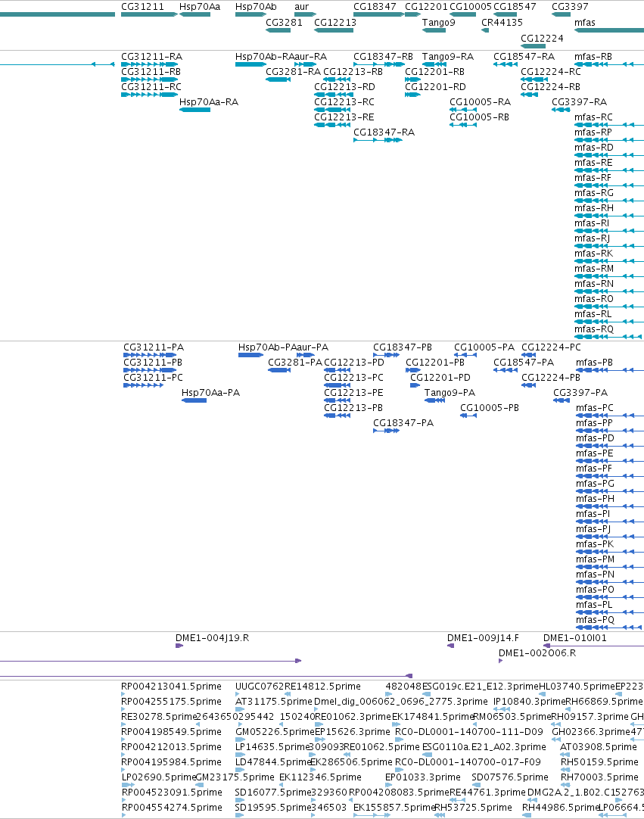Select transcript CG12213-RD
644x819 pixels.
coord(344,87)
